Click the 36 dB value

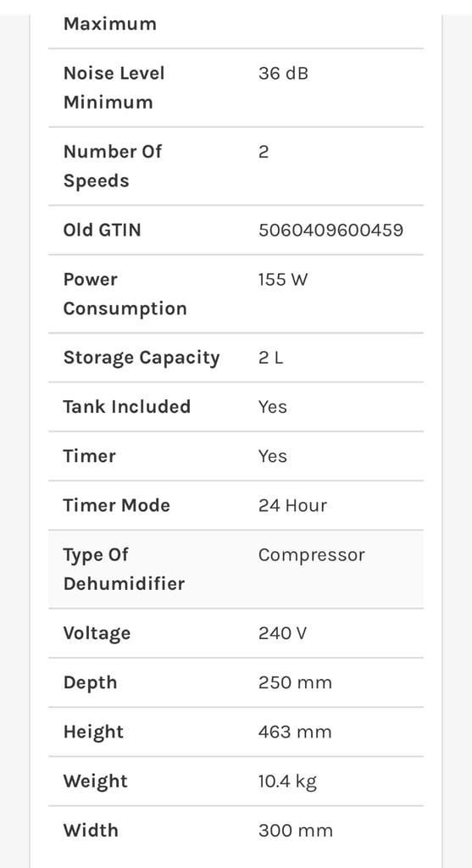283,73
